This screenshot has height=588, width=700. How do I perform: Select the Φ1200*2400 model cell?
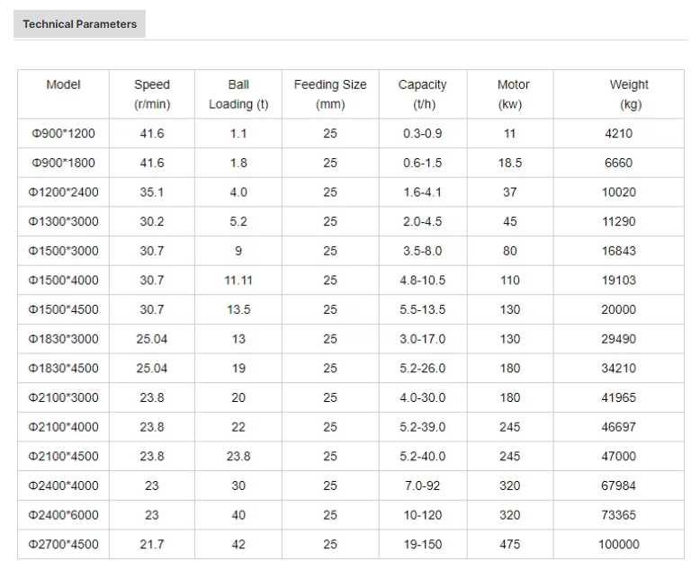point(63,192)
